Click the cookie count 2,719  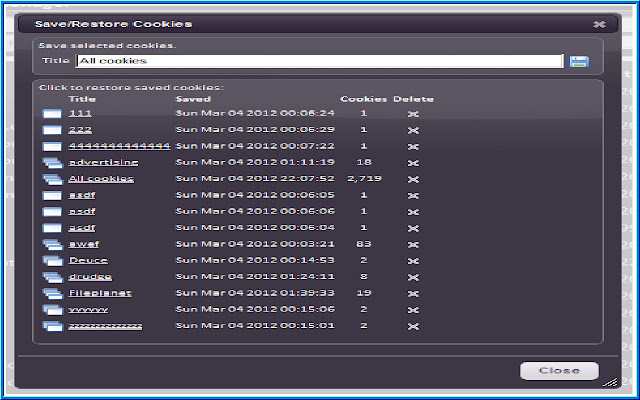click(x=364, y=178)
